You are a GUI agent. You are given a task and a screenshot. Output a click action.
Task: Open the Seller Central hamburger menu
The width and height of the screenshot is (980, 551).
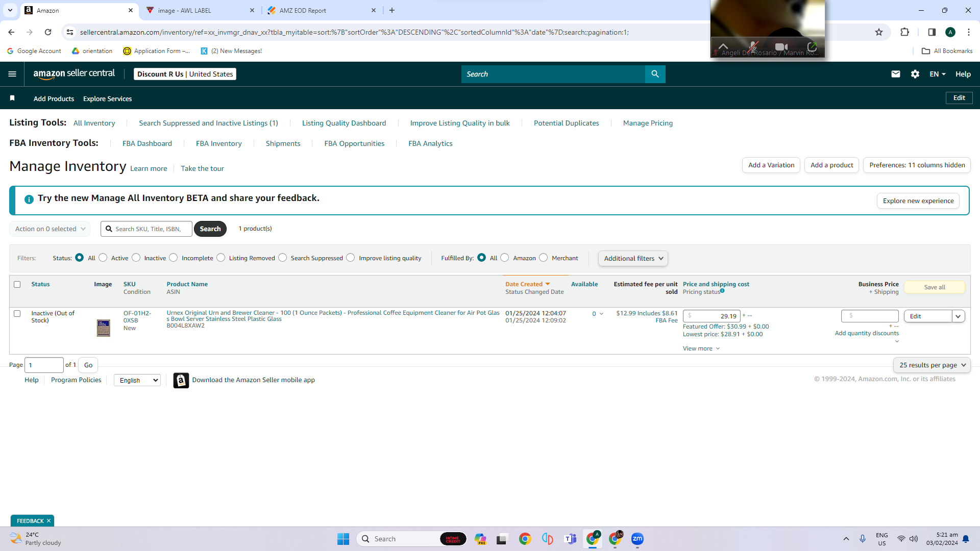click(x=12, y=74)
